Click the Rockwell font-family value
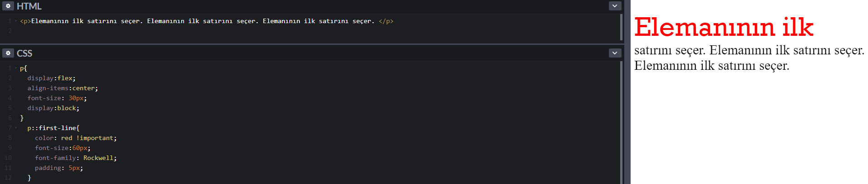868x184 pixels. (x=98, y=158)
